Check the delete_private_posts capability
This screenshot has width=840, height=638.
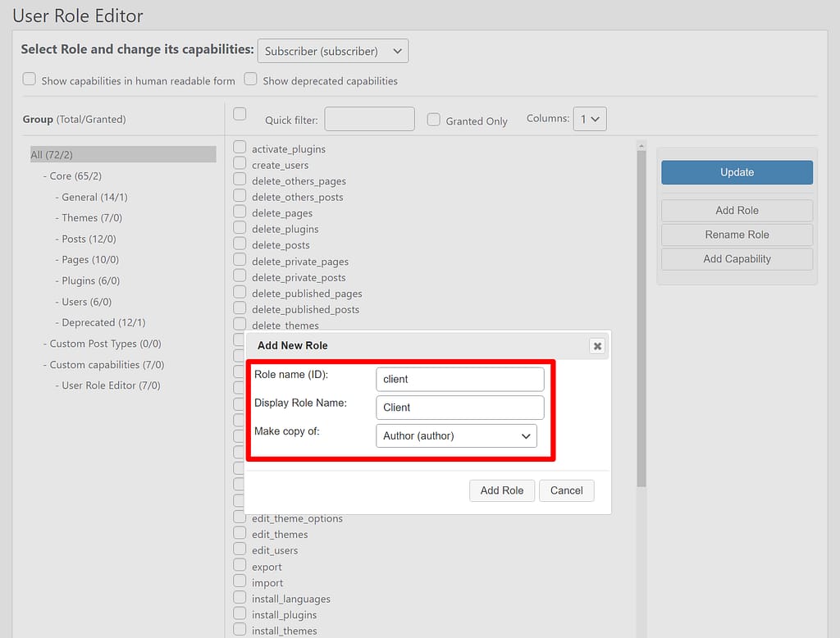[x=240, y=276]
